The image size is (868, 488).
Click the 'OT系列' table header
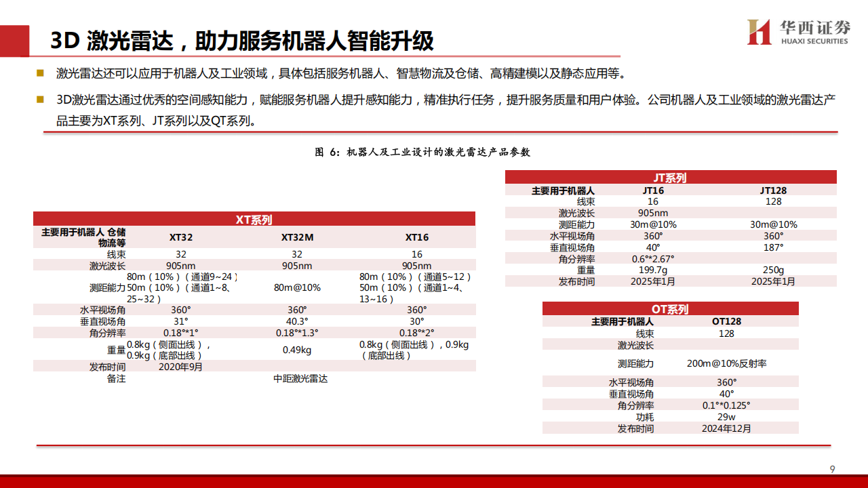[x=670, y=309]
